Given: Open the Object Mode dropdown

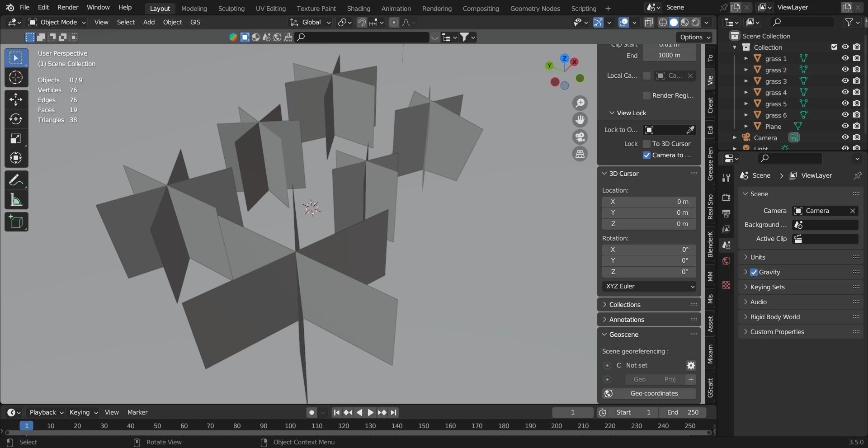Looking at the screenshot, I should pos(57,22).
